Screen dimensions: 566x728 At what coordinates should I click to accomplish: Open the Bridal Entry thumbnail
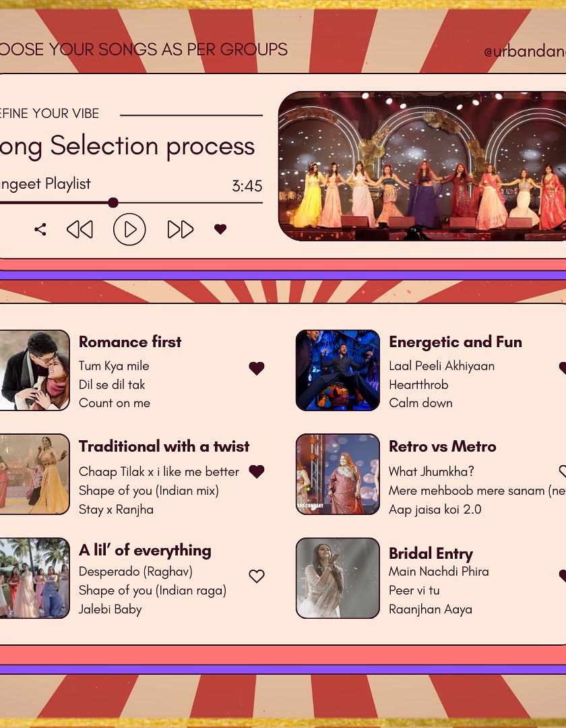(338, 578)
